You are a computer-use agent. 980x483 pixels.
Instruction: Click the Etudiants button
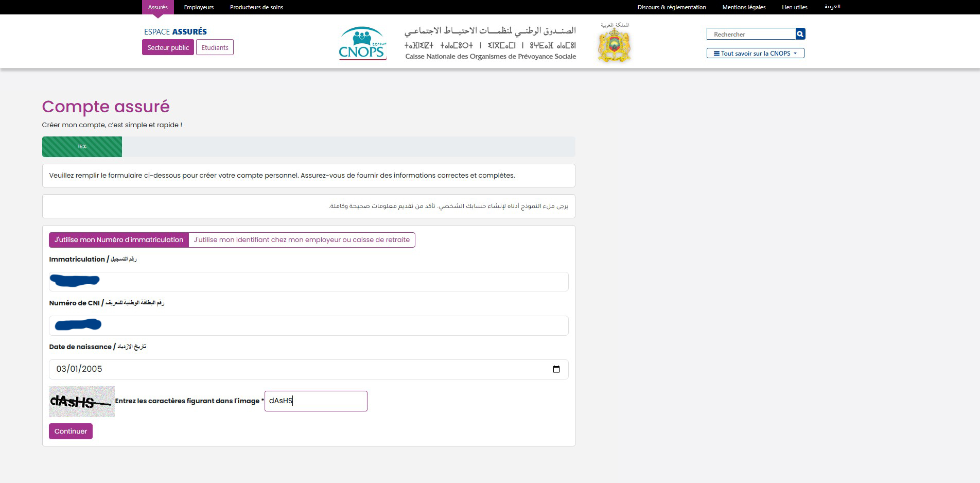point(215,47)
